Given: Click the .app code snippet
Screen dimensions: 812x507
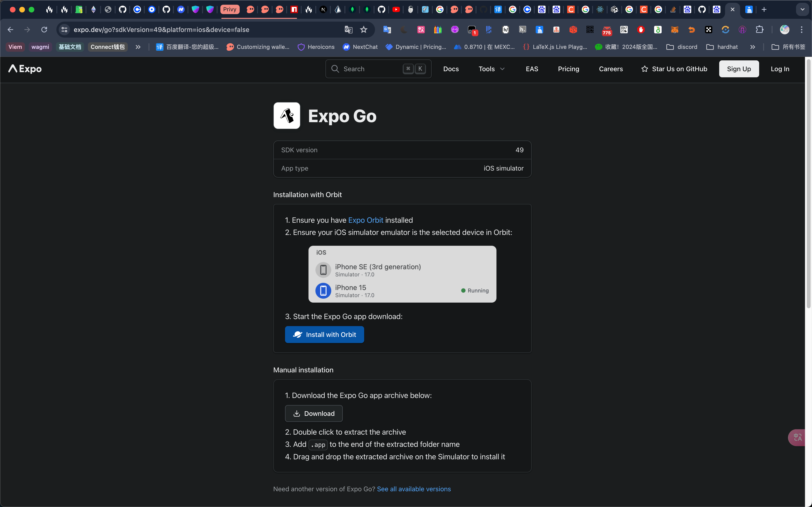Looking at the screenshot, I should [x=318, y=445].
